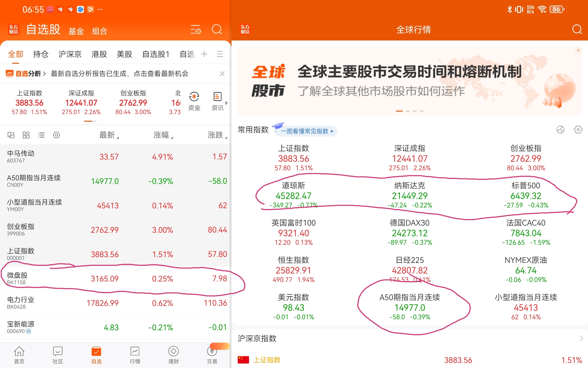Switch to list view icon
Image resolution: width=588 pixels, height=368 pixels.
(41, 135)
